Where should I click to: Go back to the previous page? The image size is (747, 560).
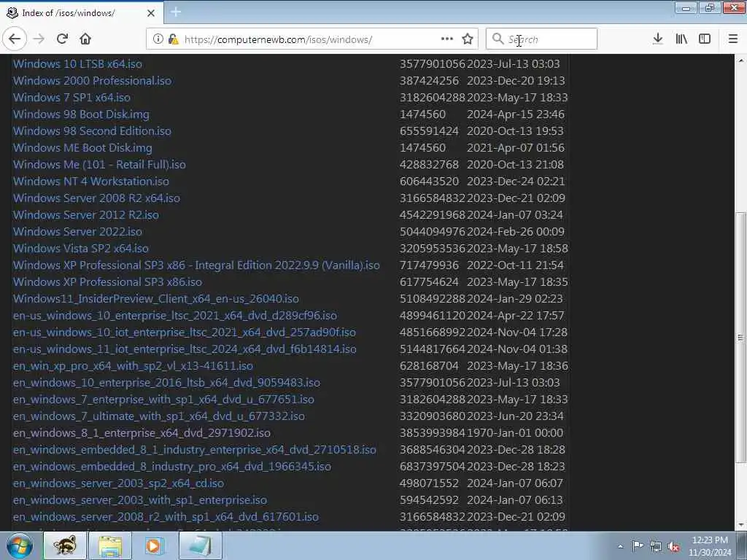click(x=15, y=39)
